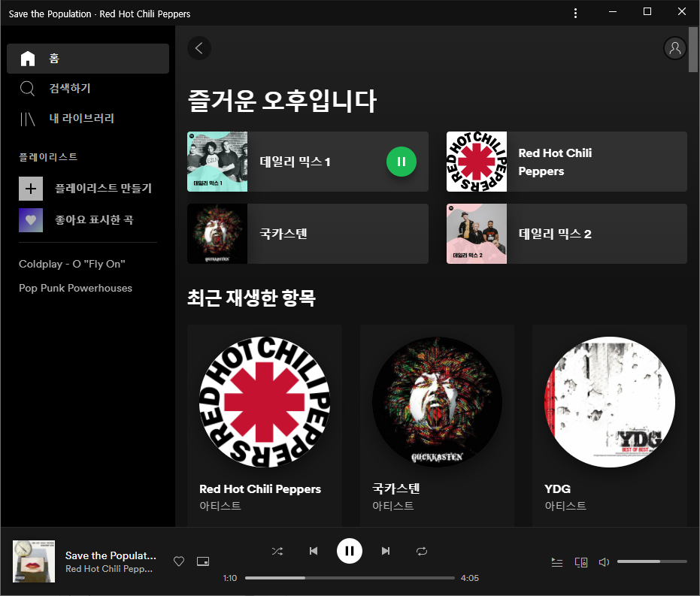Viewport: 700px width, 596px height.
Task: Open the 국카스텐 shortcut card
Action: pos(308,234)
